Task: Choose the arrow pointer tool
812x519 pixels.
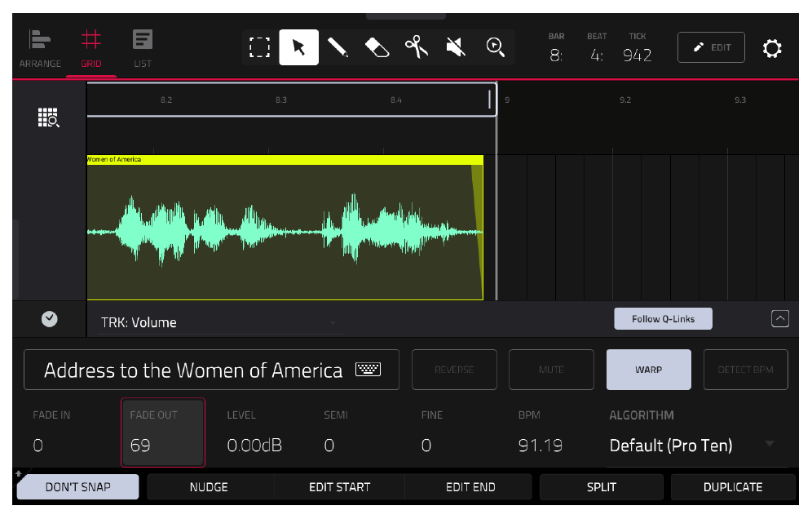Action: (299, 47)
